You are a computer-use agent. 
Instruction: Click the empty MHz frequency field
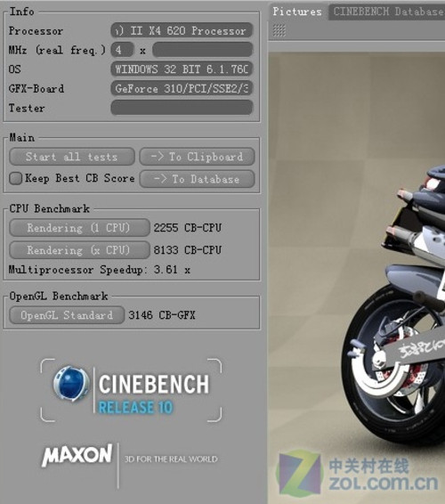pyautogui.click(x=202, y=50)
